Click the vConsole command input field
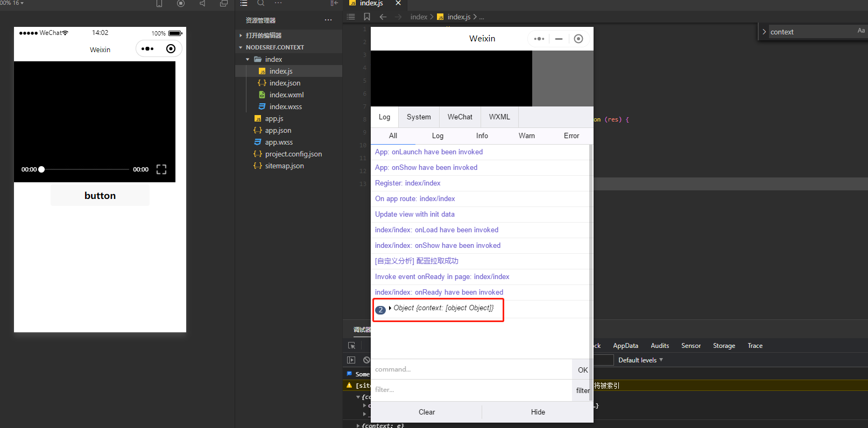 point(471,369)
